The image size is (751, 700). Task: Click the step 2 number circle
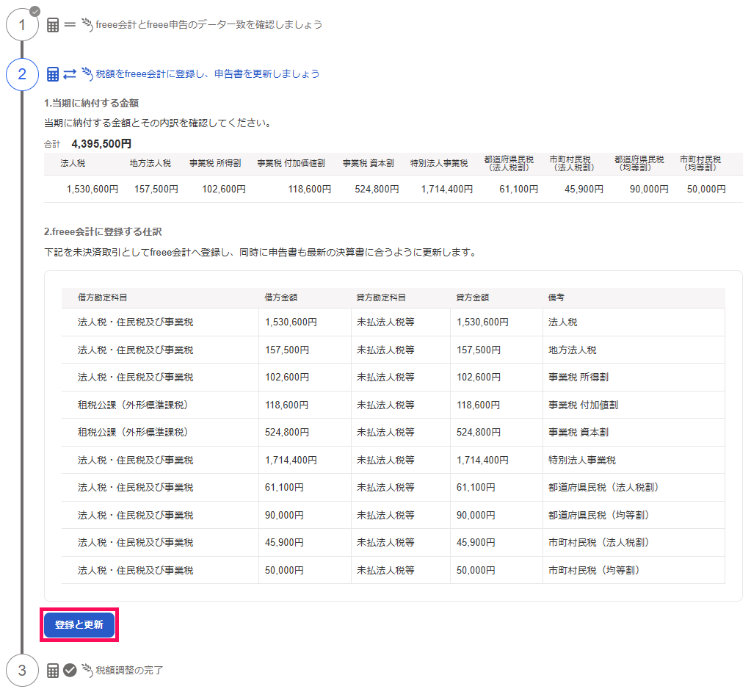coord(22,74)
